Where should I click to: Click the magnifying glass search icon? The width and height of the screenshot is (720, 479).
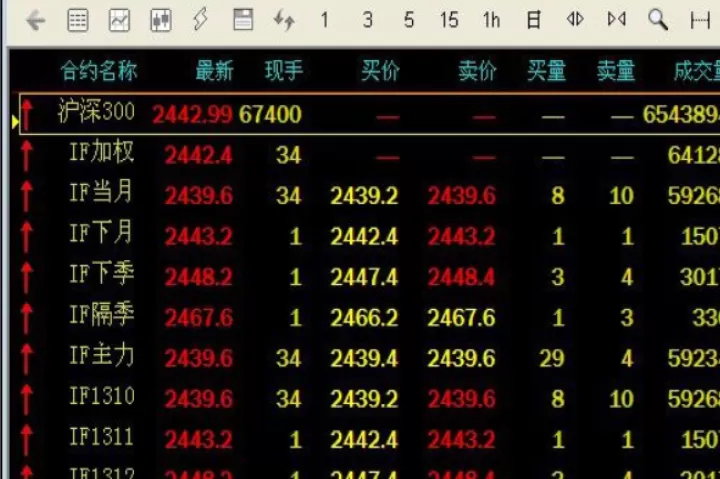click(x=658, y=20)
